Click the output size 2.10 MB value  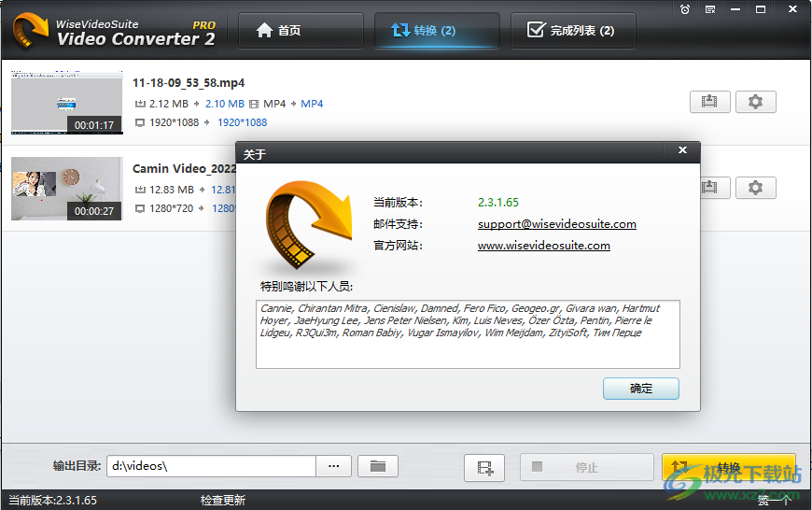click(225, 104)
